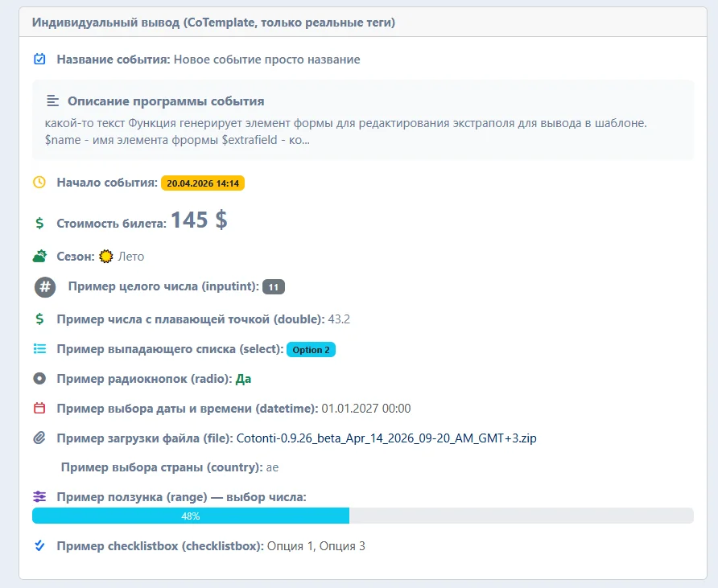The width and height of the screenshot is (718, 588).
Task: Click the label Пример выпадающего списка (select)
Action: (171, 348)
